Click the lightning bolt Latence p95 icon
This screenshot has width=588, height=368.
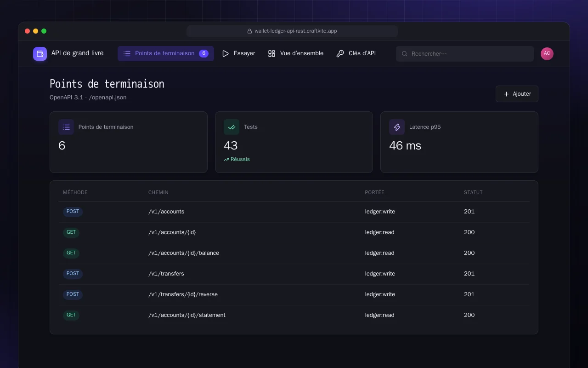coord(397,127)
